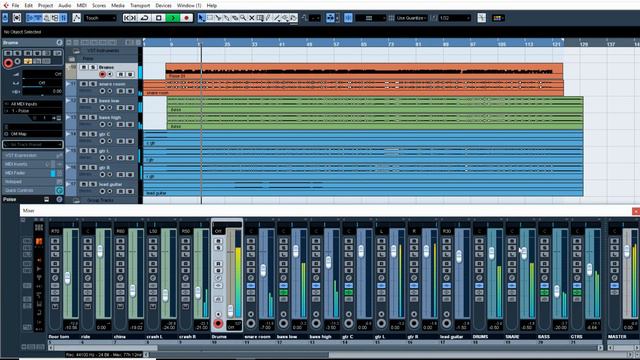Screen dimensions: 640x360
Task: Select the Time Warp tool
Action: point(260,18)
